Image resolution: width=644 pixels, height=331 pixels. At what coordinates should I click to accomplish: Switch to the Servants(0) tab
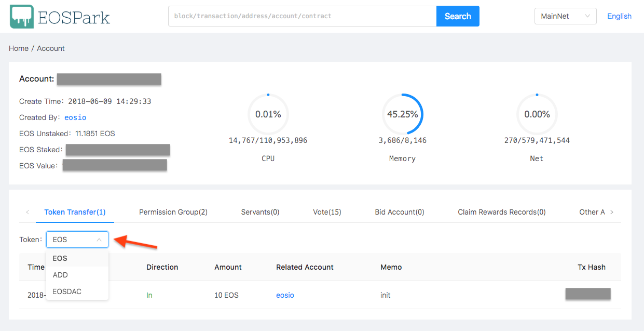(260, 212)
